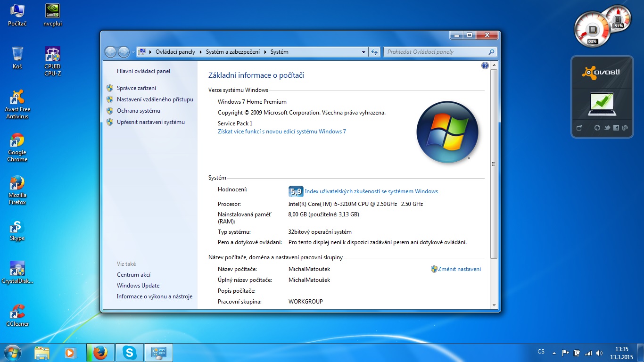644x362 pixels.
Task: Click Ovládací panely in the breadcrumb
Action: pos(176,52)
